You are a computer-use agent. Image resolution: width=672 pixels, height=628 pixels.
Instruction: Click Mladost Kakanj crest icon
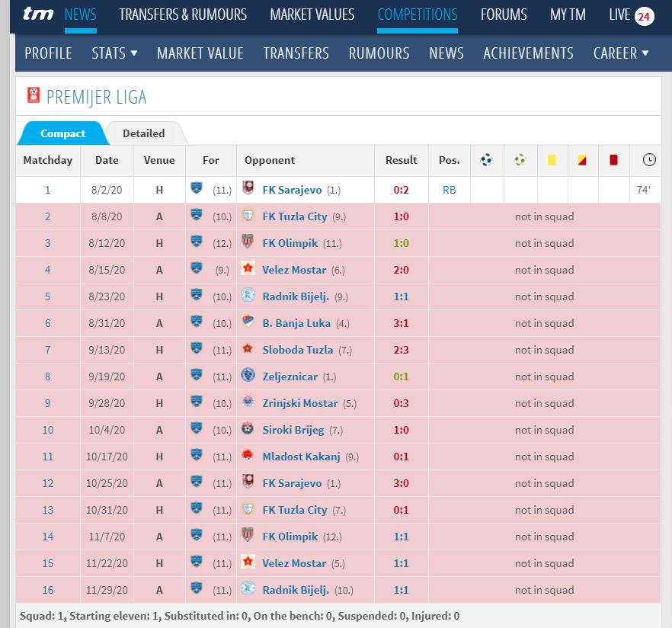248,454
